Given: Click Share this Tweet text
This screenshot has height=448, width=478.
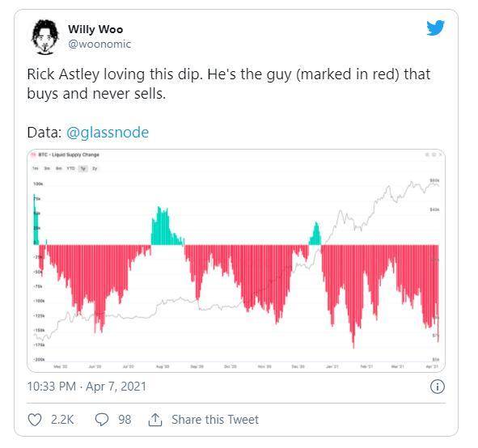Looking at the screenshot, I should (215, 420).
